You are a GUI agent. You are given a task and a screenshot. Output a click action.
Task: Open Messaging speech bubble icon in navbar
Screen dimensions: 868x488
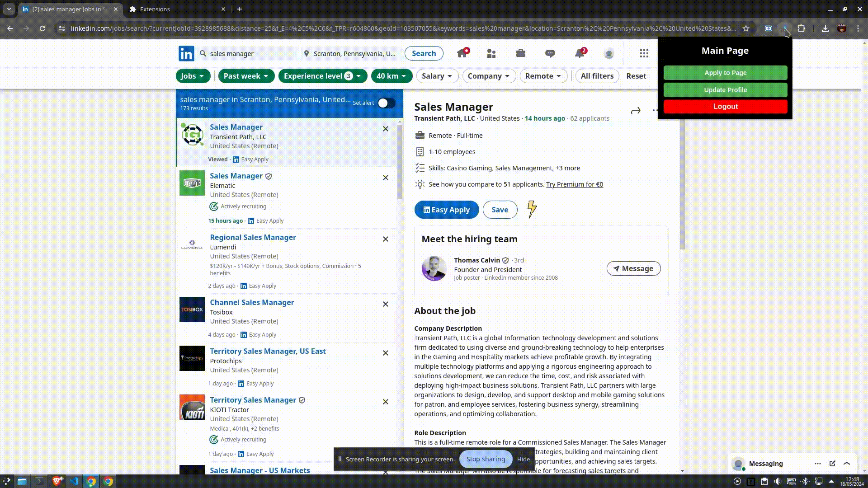[550, 53]
